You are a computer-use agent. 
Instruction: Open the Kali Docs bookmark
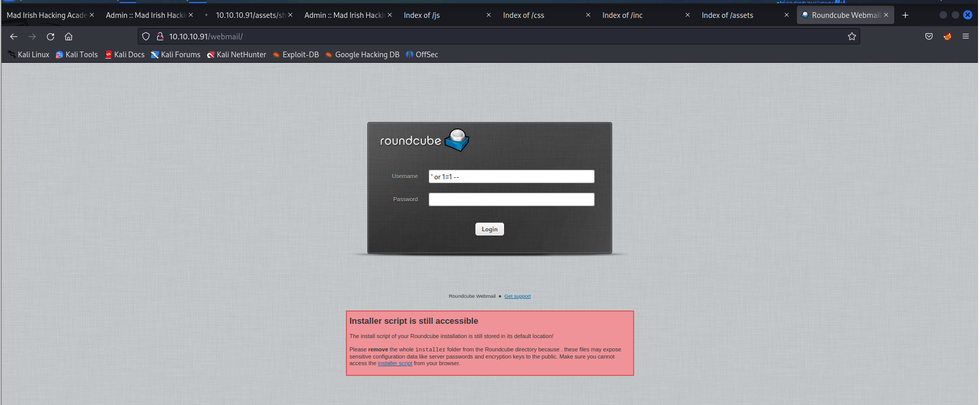[x=124, y=55]
